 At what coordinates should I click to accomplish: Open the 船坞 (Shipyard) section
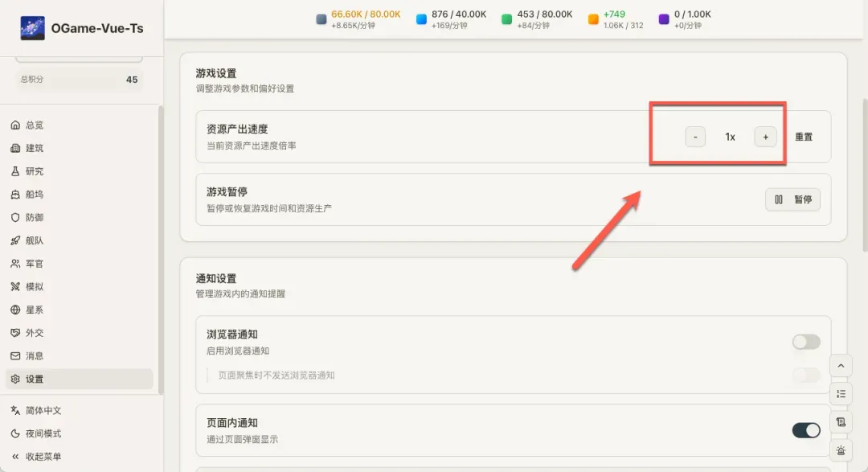(34, 195)
